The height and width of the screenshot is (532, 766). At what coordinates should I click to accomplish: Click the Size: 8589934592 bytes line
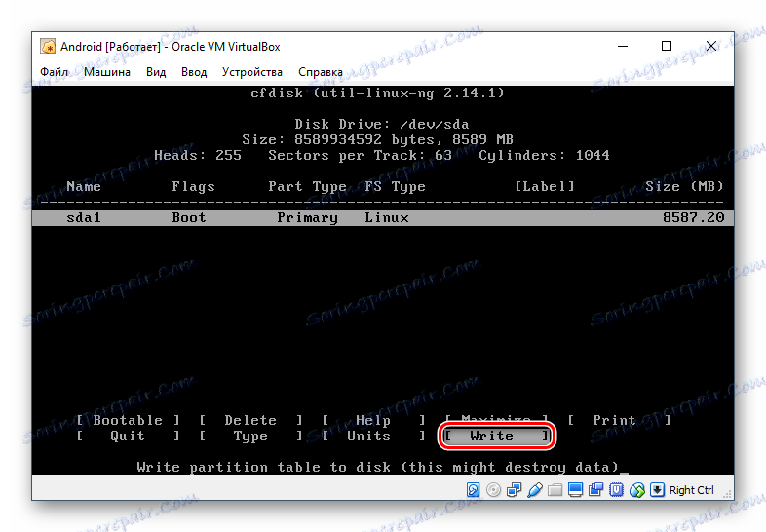pos(377,139)
